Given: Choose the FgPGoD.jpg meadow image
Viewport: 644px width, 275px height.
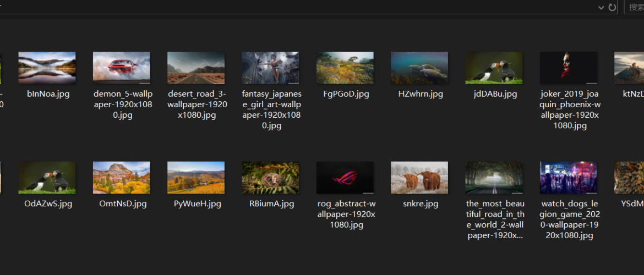Looking at the screenshot, I should 345,68.
